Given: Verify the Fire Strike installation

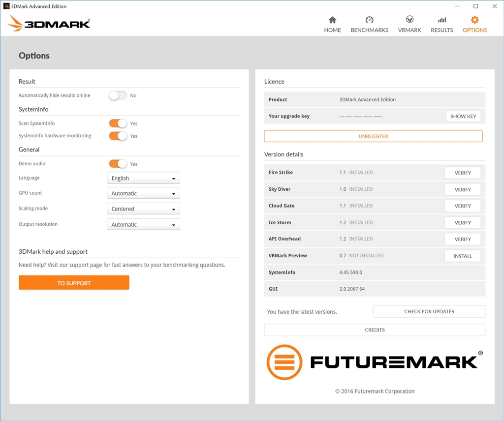Looking at the screenshot, I should [463, 173].
